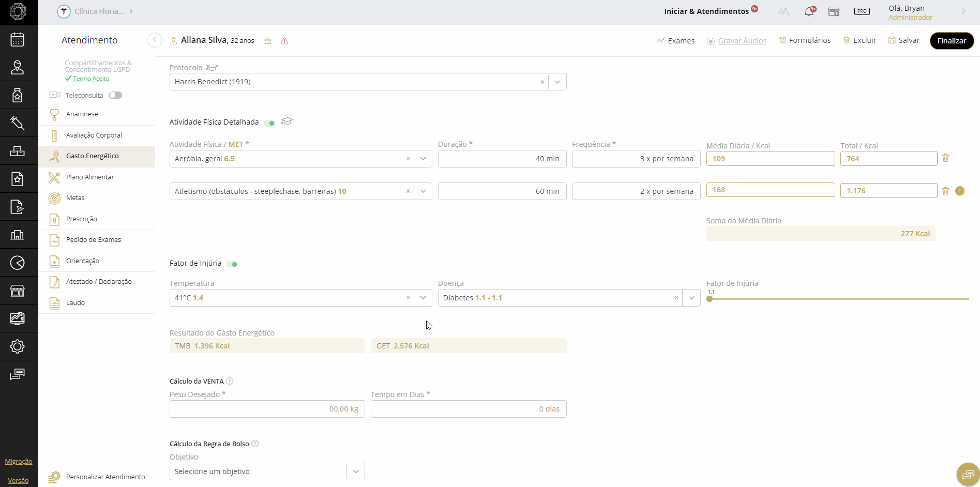Viewport: 980px width, 487px height.
Task: Expand the Protocolo Harris Benedict dropdown
Action: [x=557, y=82]
